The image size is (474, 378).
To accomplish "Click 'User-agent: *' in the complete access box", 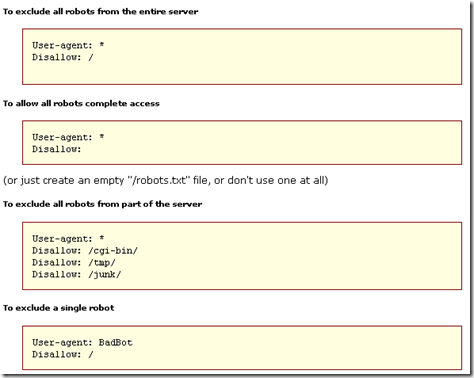I will click(68, 137).
